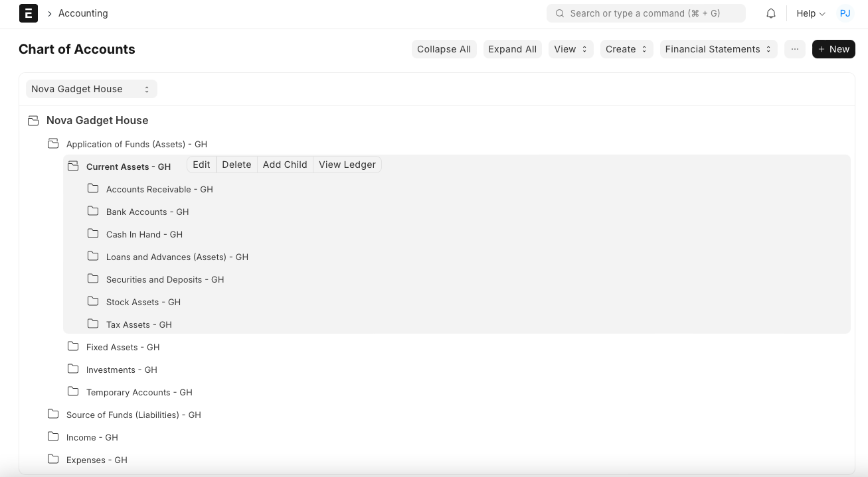
Task: Click View Ledger for Current Assets
Action: (347, 165)
